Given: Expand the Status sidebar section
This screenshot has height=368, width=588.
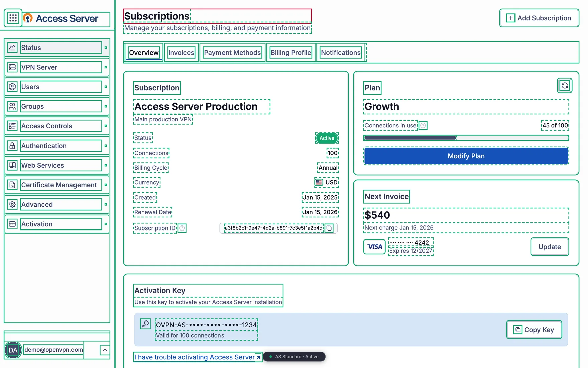Looking at the screenshot, I should [106, 48].
